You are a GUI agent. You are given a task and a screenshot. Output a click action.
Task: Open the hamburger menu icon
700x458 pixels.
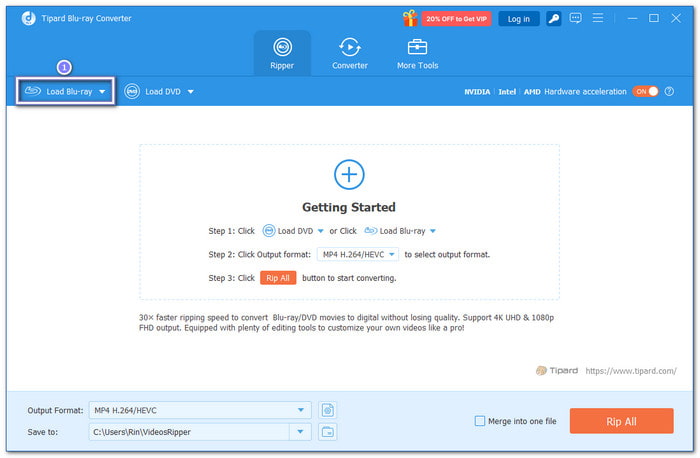point(597,18)
